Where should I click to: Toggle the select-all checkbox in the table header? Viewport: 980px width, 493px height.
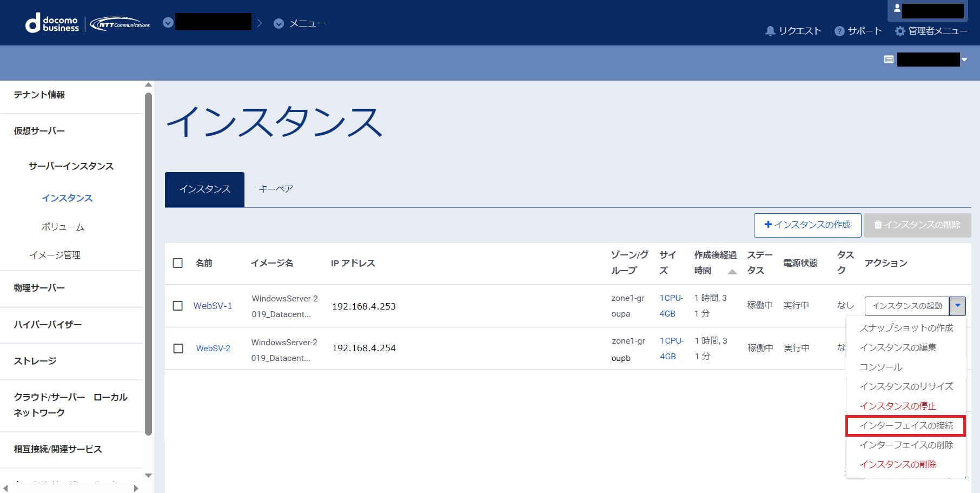click(x=177, y=263)
